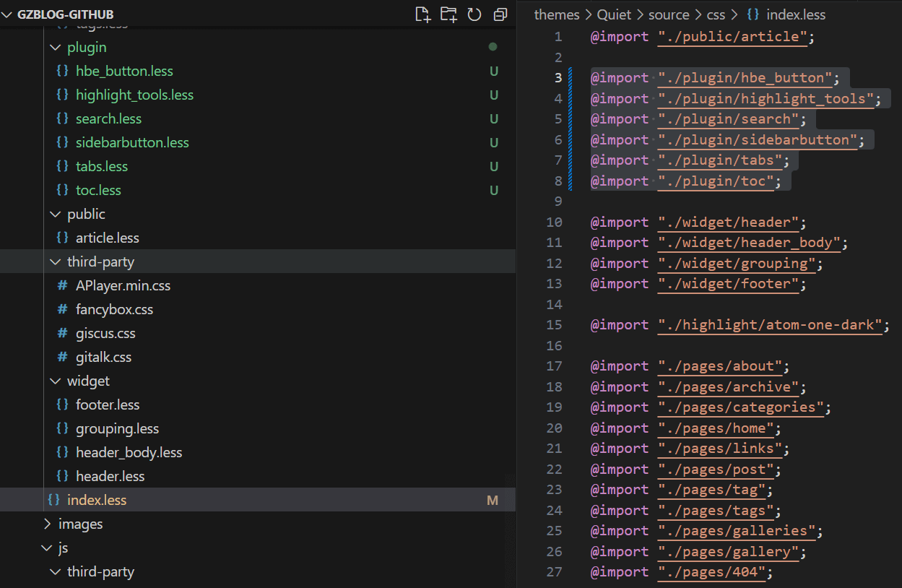Expand the images folder
Viewport: 902px width, 588px height.
(x=47, y=524)
